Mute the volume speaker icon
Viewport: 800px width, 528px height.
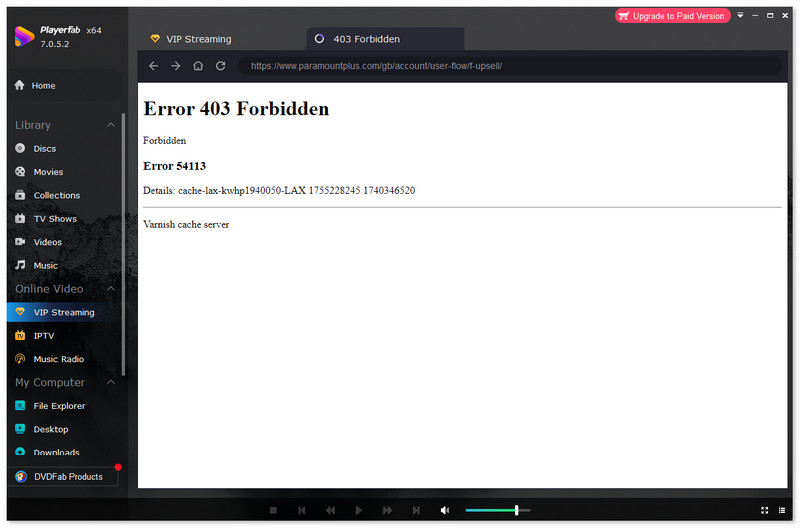coord(445,510)
